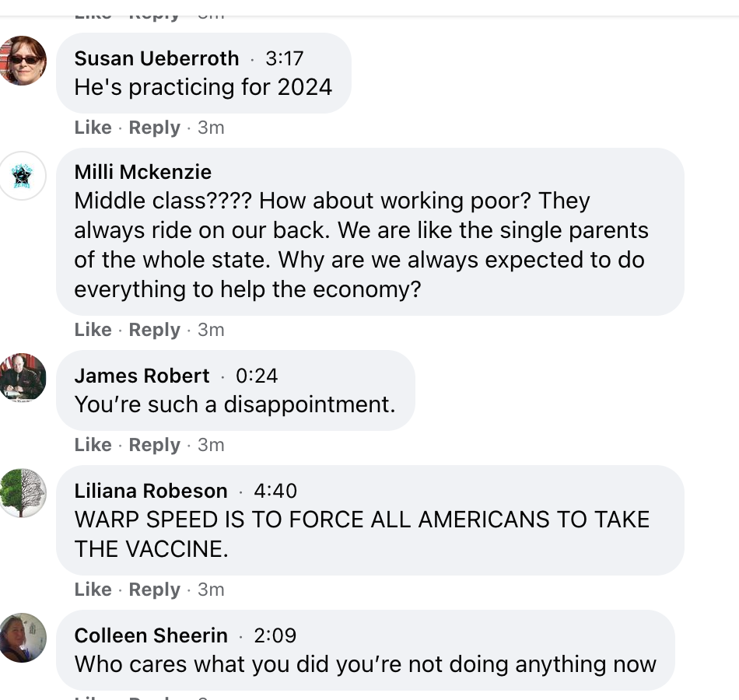Reply to Milli Mckenzie's comment
The height and width of the screenshot is (700, 739).
154,330
